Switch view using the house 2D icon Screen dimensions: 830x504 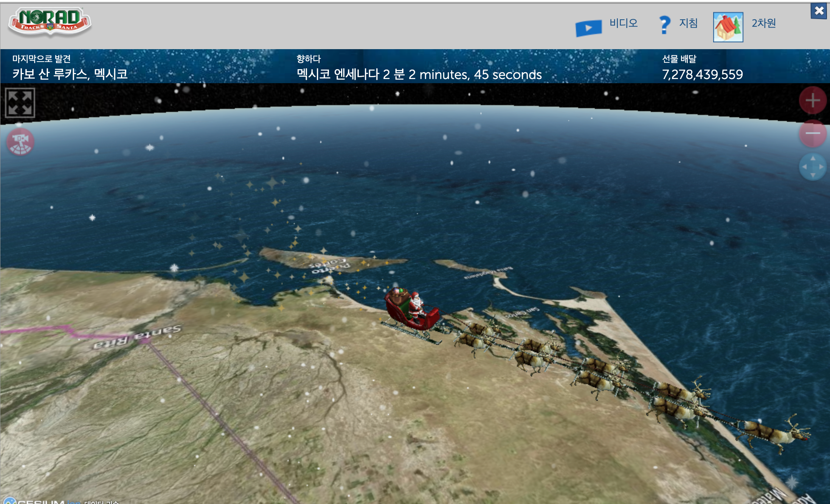728,27
